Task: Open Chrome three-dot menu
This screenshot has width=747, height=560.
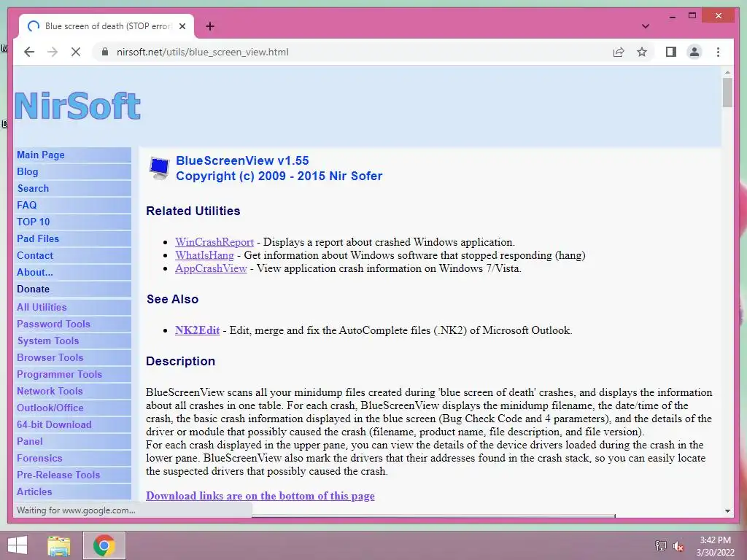Action: pos(718,52)
